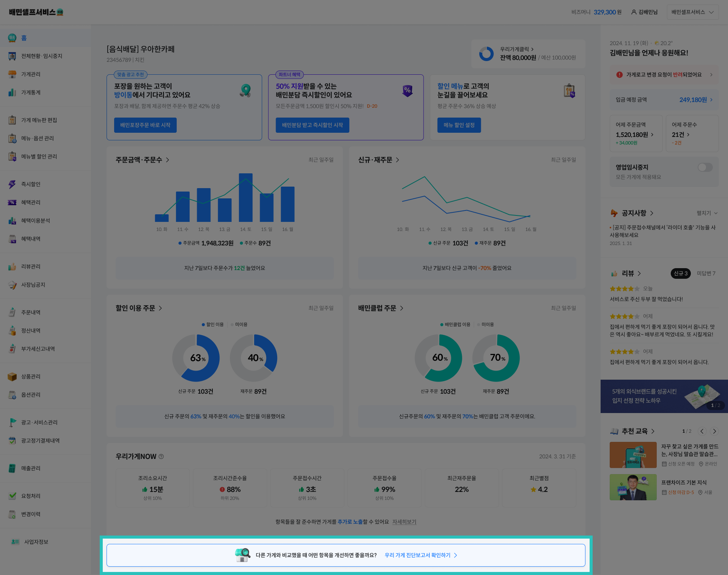Open the 추천 교육 section chevron
Screen dimensions: 728x575
[x=653, y=431]
